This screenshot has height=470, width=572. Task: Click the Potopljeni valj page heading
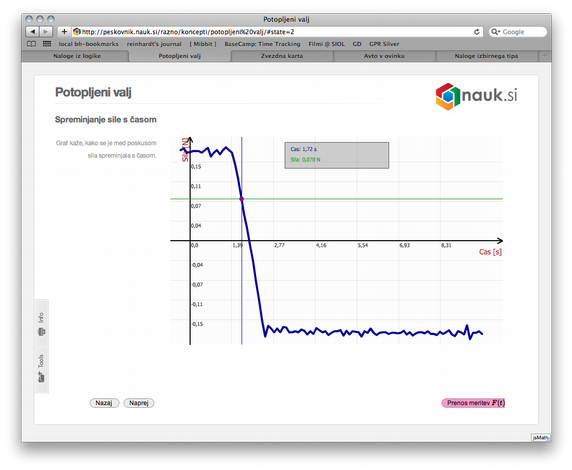93,92
